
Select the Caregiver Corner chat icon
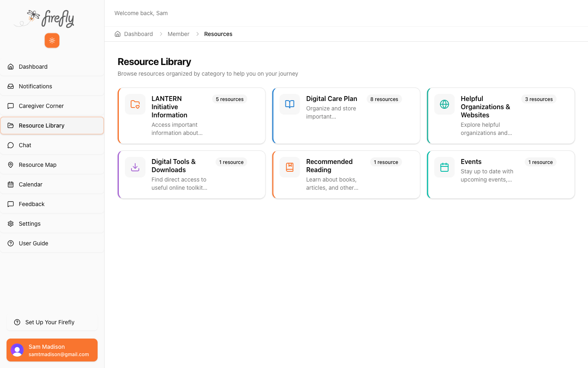11,106
